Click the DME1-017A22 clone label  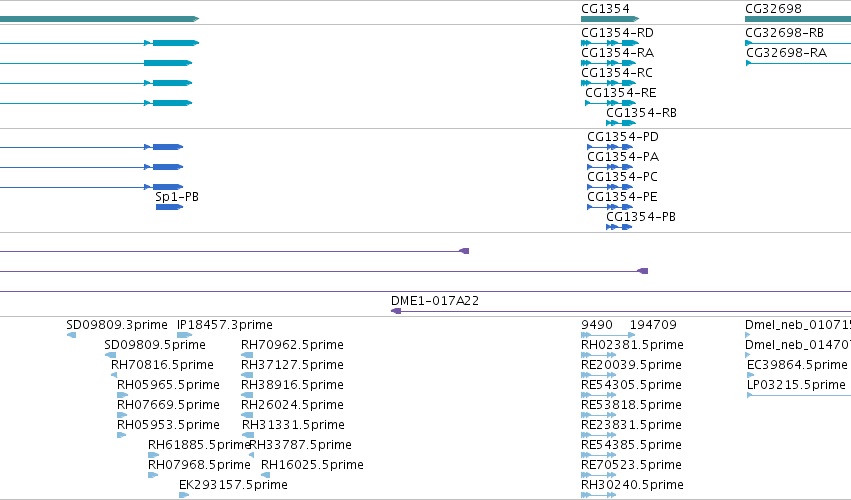point(435,301)
